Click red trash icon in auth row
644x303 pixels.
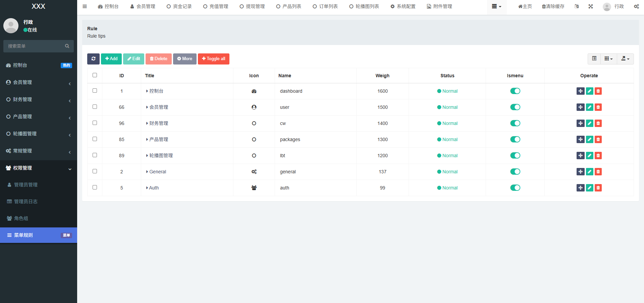coord(598,188)
